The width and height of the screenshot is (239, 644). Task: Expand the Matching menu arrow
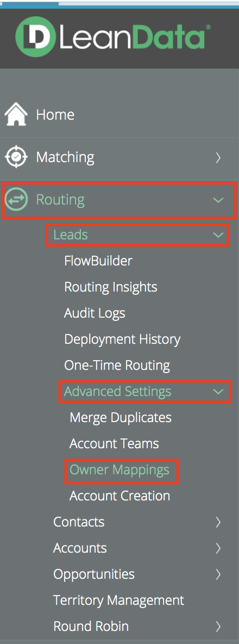[x=218, y=157]
